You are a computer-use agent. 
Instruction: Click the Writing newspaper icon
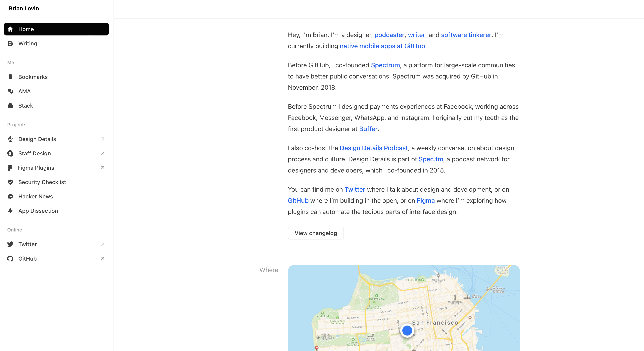coord(10,44)
